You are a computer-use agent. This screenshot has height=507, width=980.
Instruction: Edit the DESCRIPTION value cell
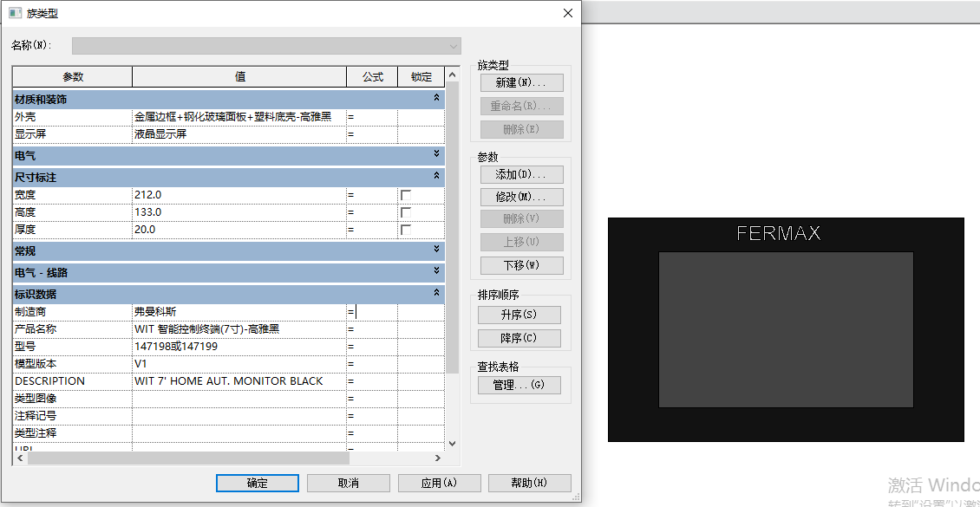(x=239, y=380)
